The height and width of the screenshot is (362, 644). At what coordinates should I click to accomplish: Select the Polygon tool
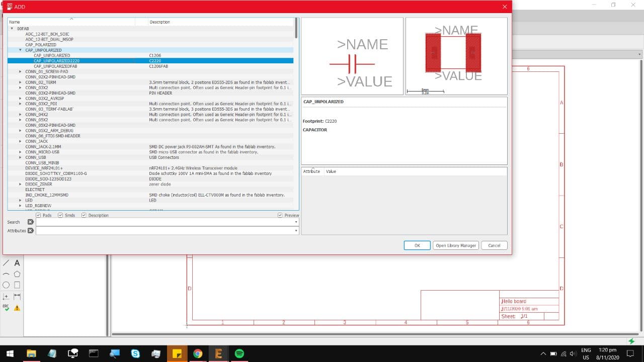17,274
